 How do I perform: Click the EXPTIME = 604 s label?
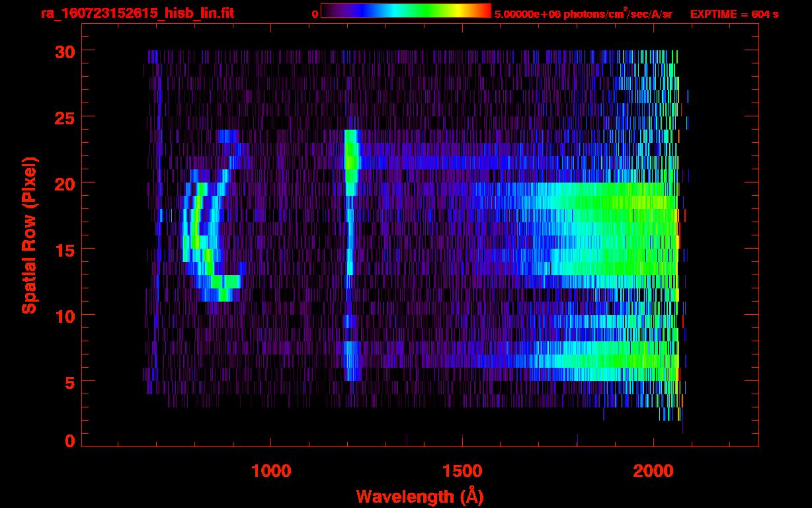(734, 14)
